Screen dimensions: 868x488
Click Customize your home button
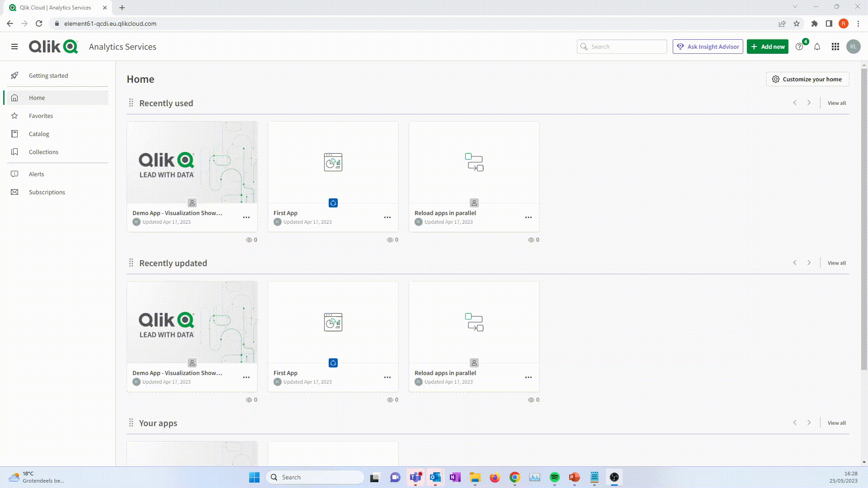[807, 79]
